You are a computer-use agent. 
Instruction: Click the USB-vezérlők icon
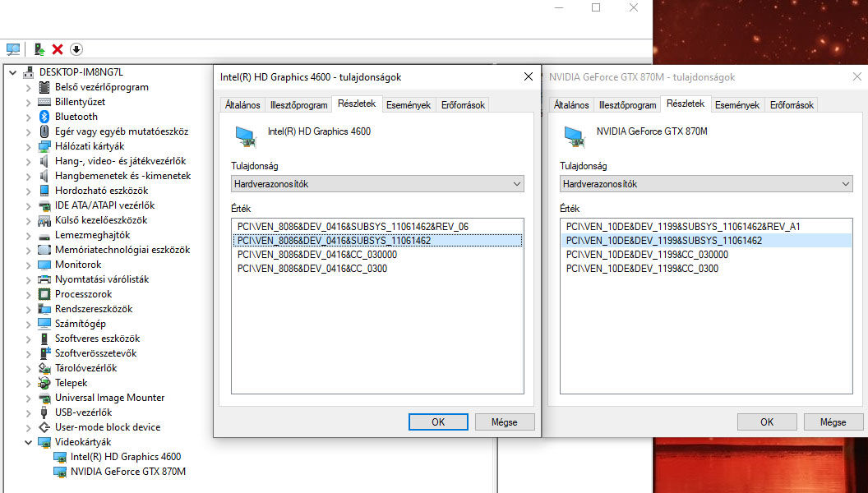coord(44,412)
